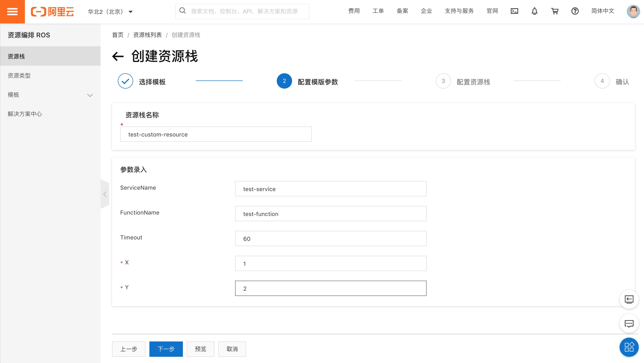Open the 企业 menu

(x=426, y=11)
